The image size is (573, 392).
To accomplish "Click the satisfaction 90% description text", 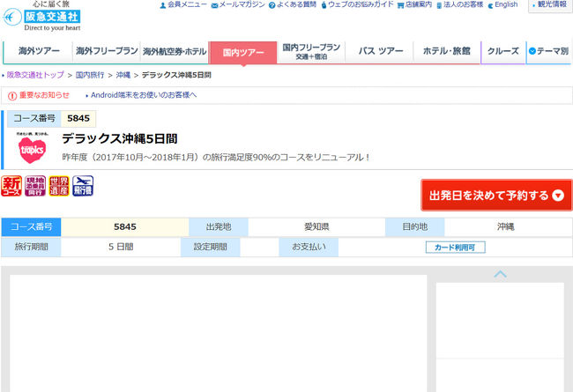I will point(216,158).
